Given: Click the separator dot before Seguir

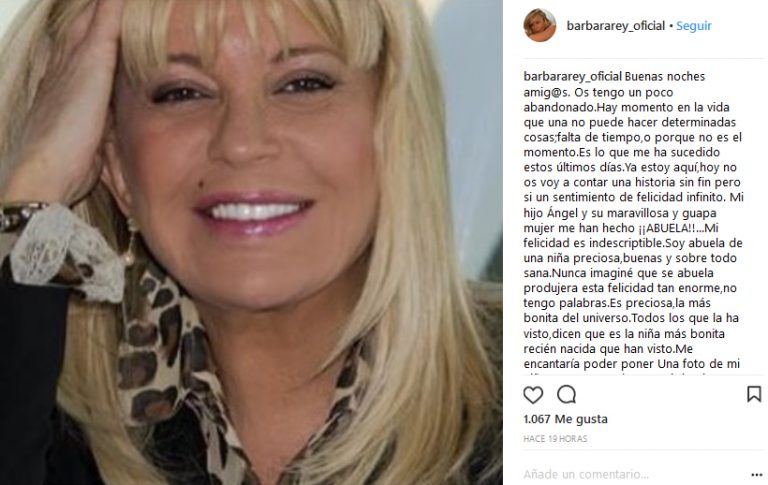Looking at the screenshot, I should click(671, 26).
